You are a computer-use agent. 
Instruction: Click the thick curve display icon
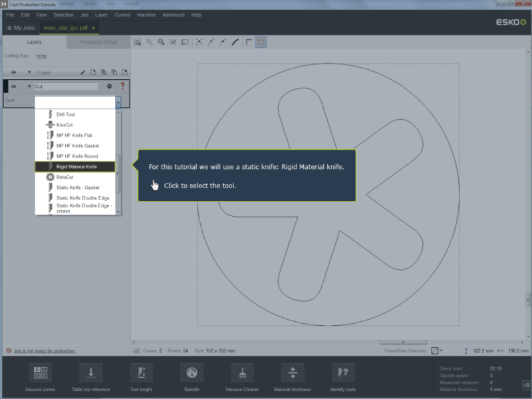pyautogui.click(x=235, y=42)
